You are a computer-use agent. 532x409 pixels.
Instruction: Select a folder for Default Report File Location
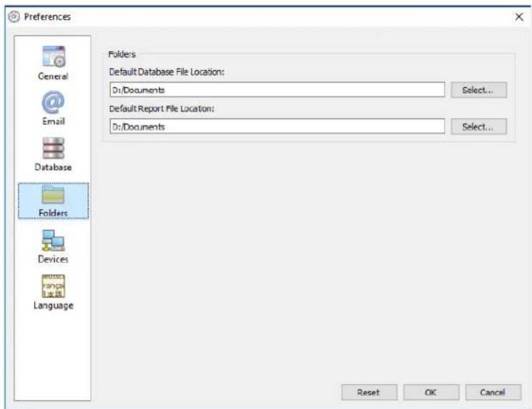tap(479, 126)
